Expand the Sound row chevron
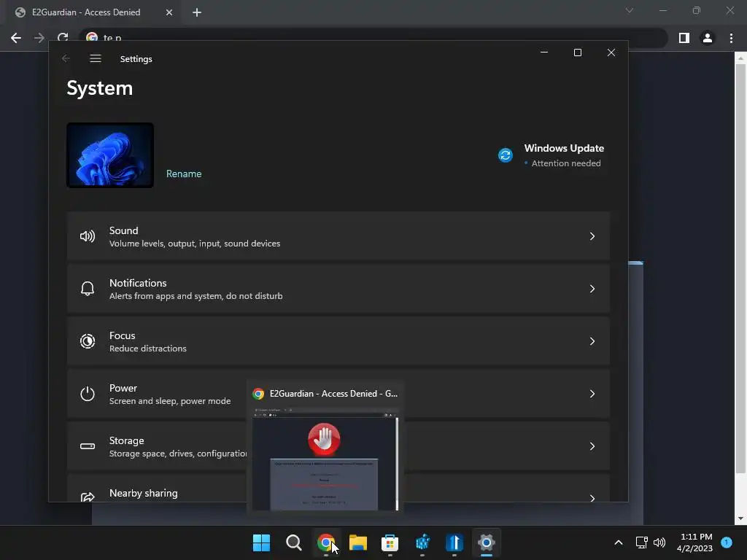The width and height of the screenshot is (747, 560). (592, 236)
